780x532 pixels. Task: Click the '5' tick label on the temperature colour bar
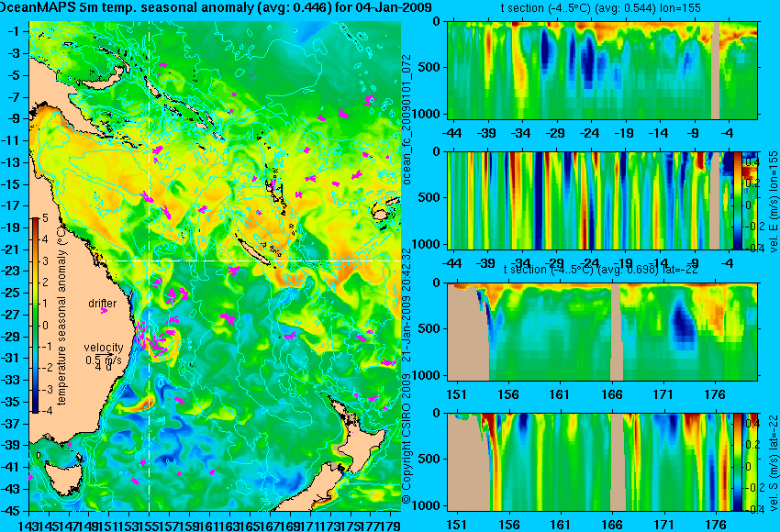tap(45, 217)
